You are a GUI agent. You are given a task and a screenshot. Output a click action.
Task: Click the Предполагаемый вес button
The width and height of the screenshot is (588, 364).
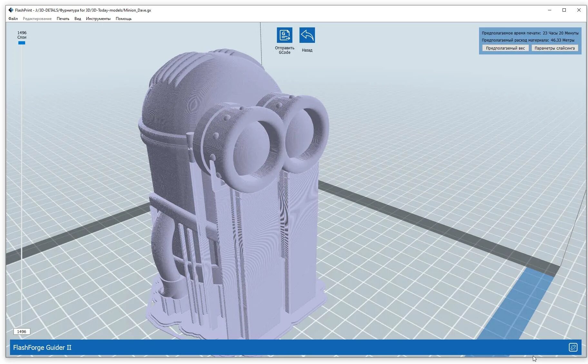pyautogui.click(x=505, y=48)
